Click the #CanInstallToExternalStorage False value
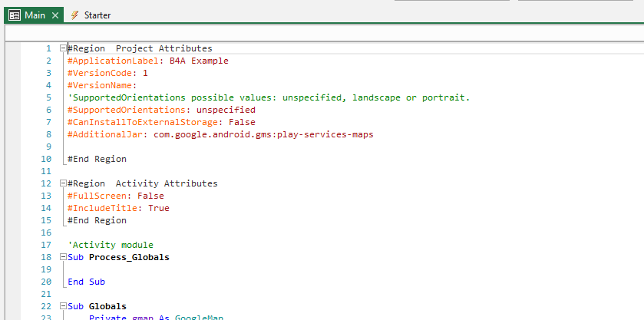This screenshot has height=320, width=644. (242, 122)
